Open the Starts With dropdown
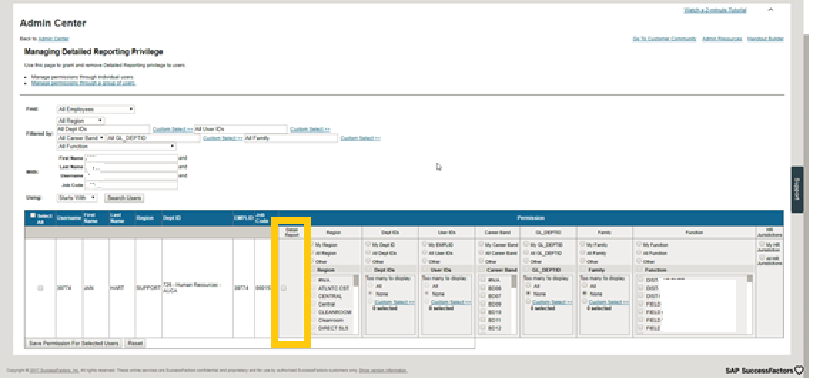 (76, 198)
